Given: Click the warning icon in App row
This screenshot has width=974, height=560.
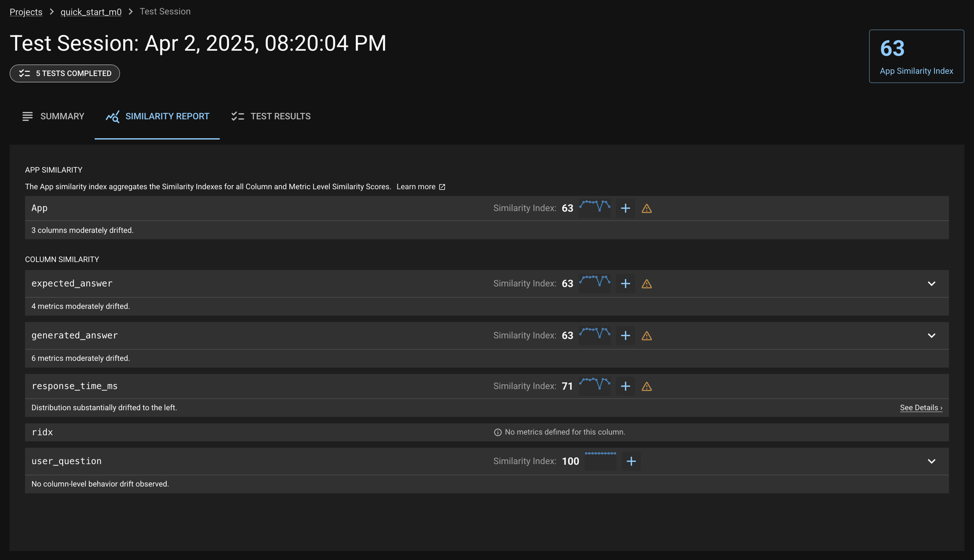Looking at the screenshot, I should (646, 208).
